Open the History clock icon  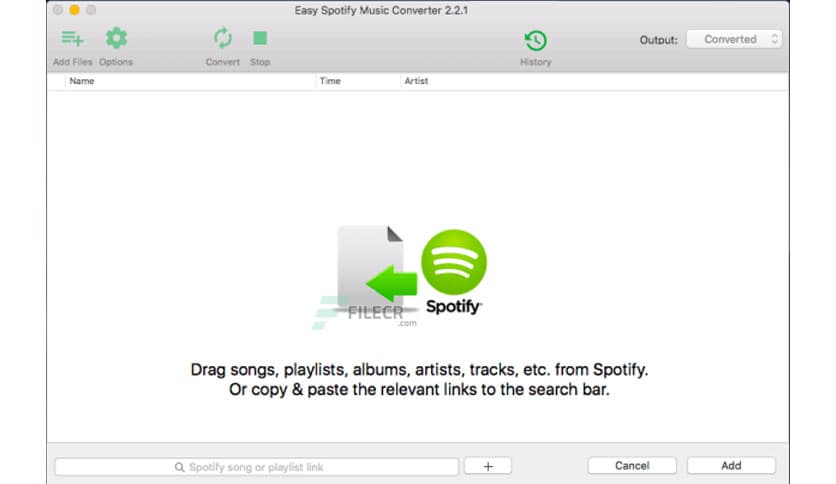point(535,41)
